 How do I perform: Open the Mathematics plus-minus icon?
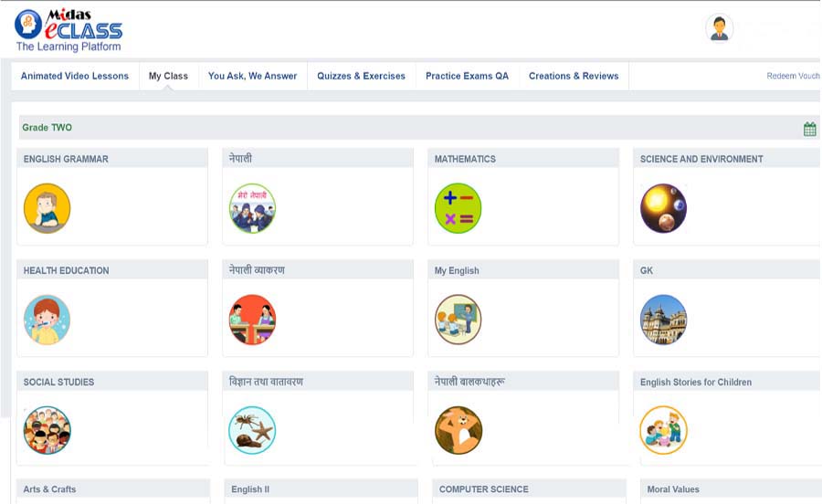pyautogui.click(x=458, y=208)
